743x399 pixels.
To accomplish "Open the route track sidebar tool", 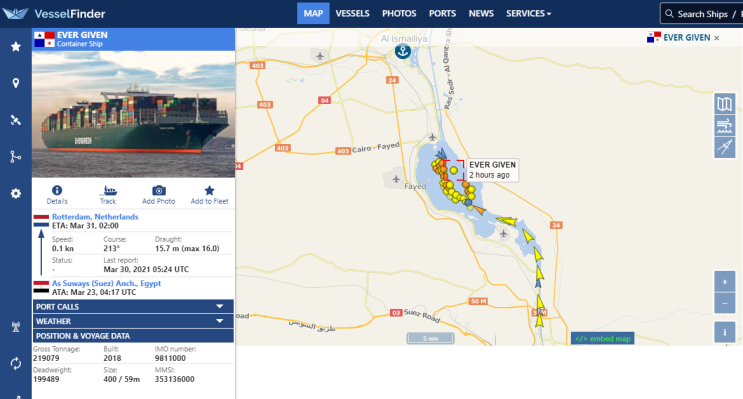I will tap(16, 156).
